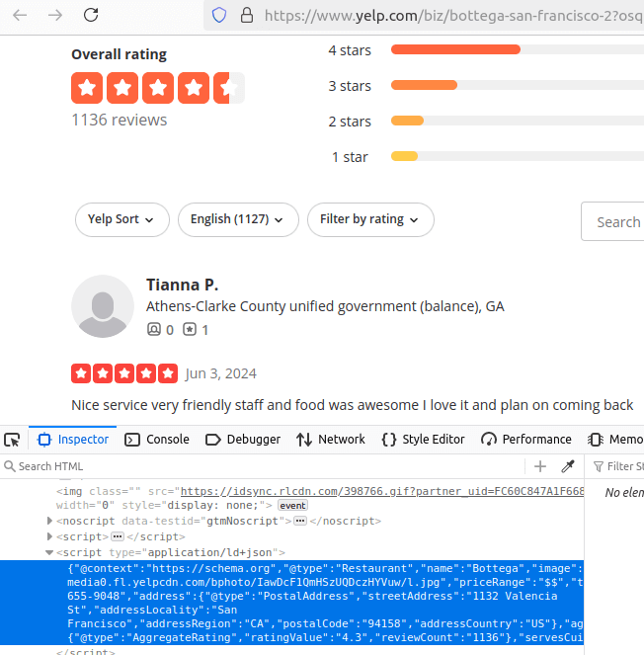This screenshot has width=644, height=655.
Task: Filter reviews by the 4 stars bar
Action: click(517, 49)
